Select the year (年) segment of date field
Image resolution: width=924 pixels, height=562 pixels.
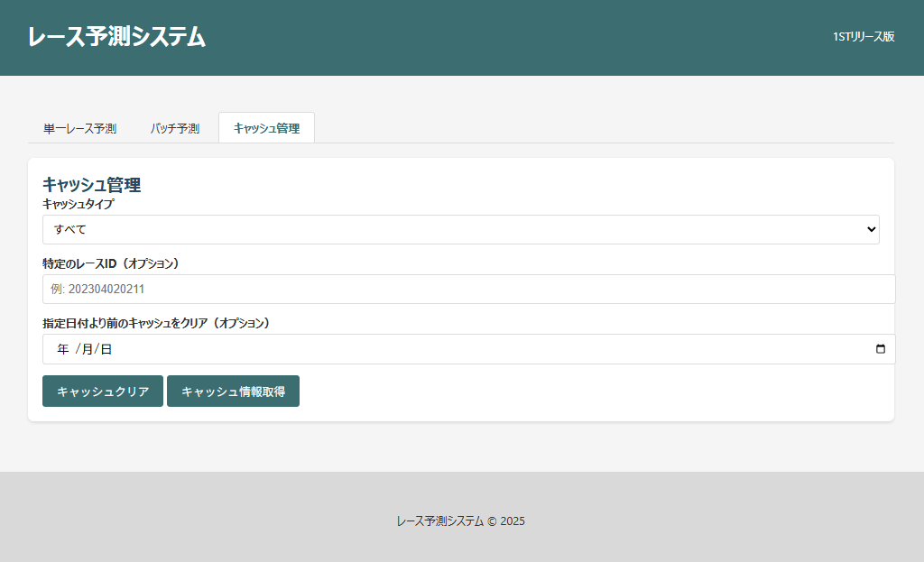63,349
